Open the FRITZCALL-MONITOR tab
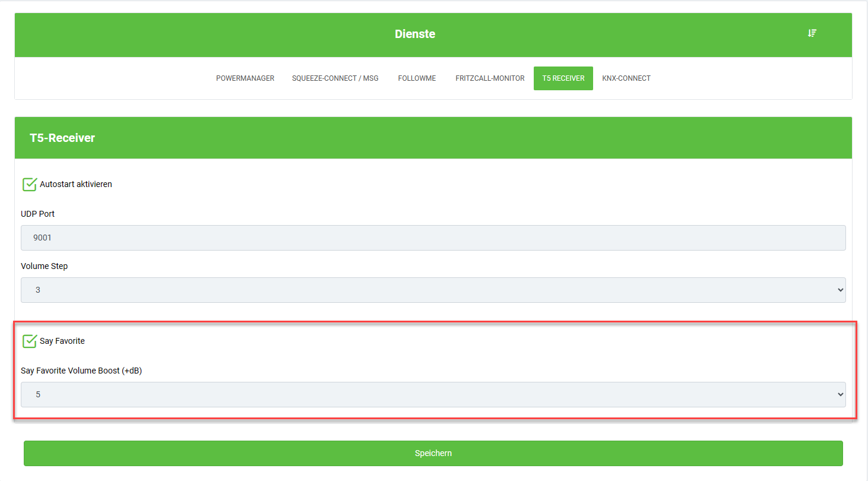 tap(490, 78)
